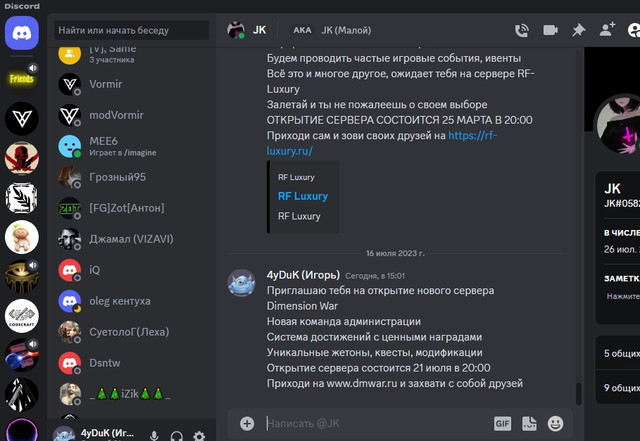Screen dimensions: 640x441
Task: Open the white V logo server
Action: pos(22,119)
